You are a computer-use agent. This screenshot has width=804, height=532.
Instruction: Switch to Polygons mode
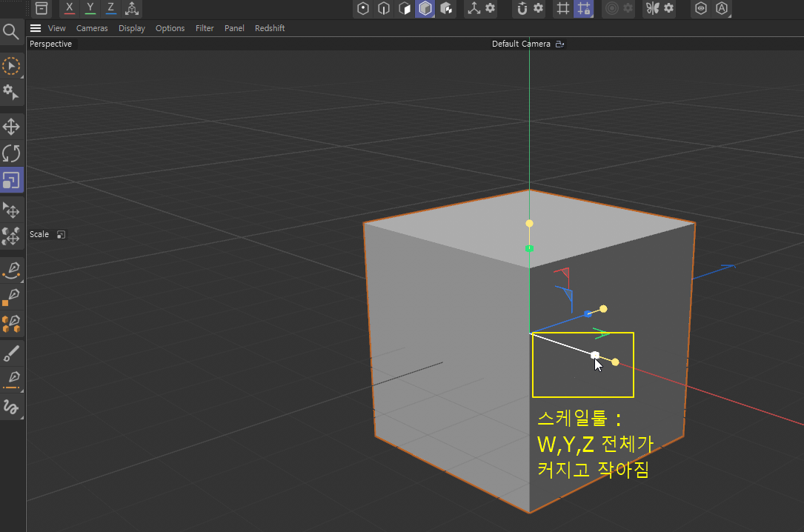point(405,8)
